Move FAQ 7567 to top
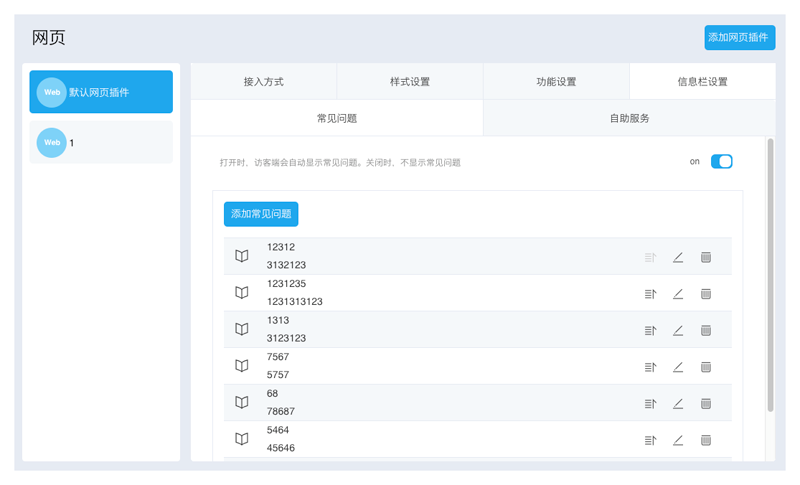800x485 pixels. pyautogui.click(x=650, y=367)
